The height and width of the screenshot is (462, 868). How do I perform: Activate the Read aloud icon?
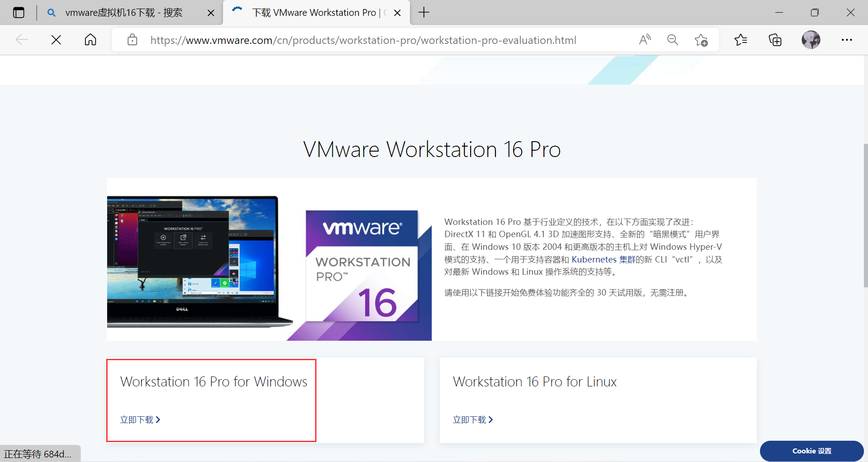point(645,40)
